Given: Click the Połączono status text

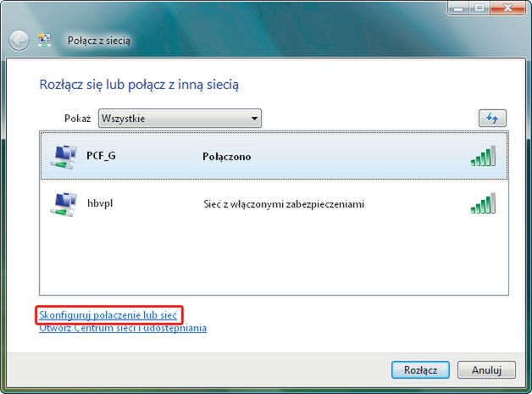Looking at the screenshot, I should tap(227, 157).
